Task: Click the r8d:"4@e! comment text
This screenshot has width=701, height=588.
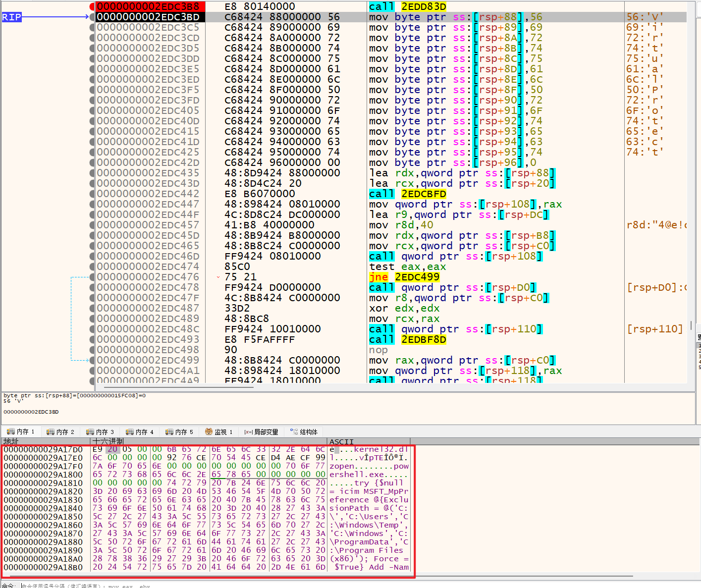Action: 657,225
